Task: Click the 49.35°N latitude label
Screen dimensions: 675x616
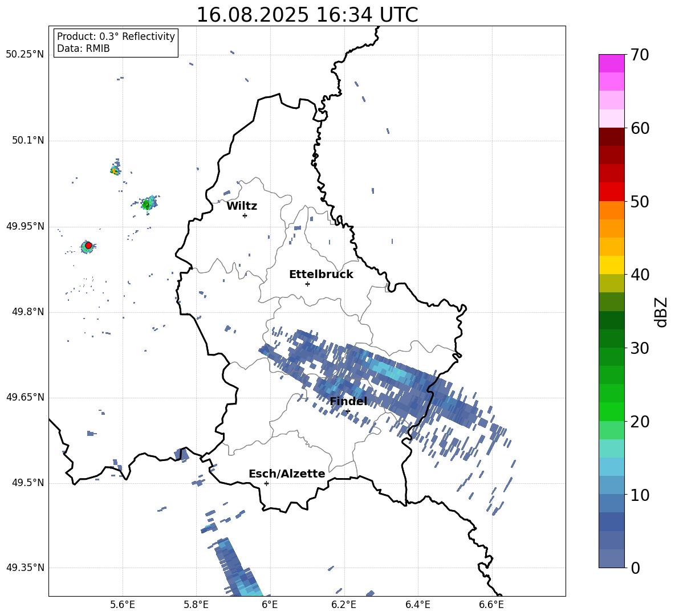Action: [25, 568]
